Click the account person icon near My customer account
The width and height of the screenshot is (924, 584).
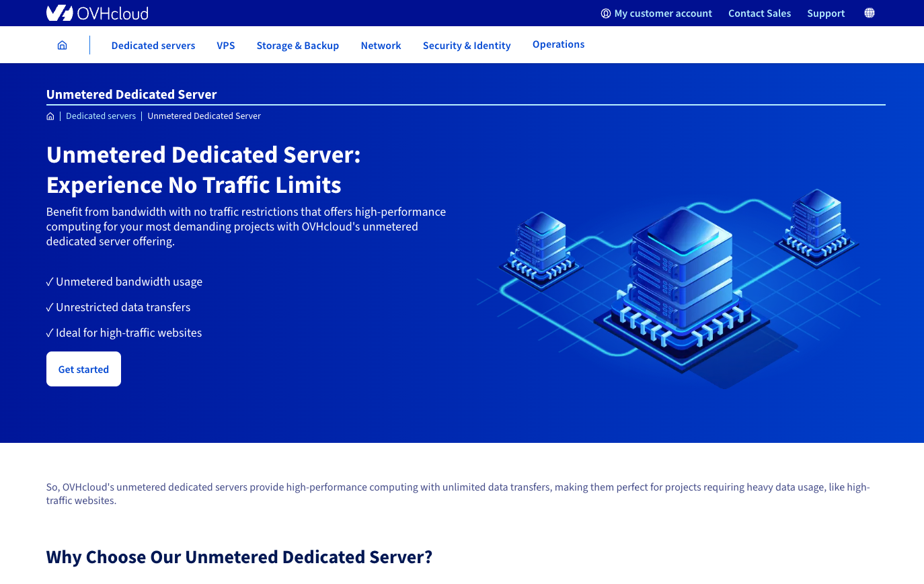point(605,13)
